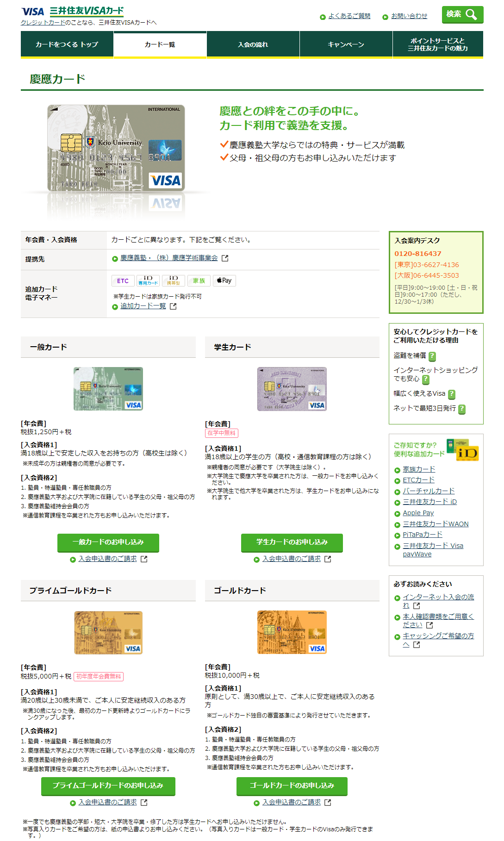Click the Apple Pay icon
This screenshot has height=841, width=504.
[224, 281]
